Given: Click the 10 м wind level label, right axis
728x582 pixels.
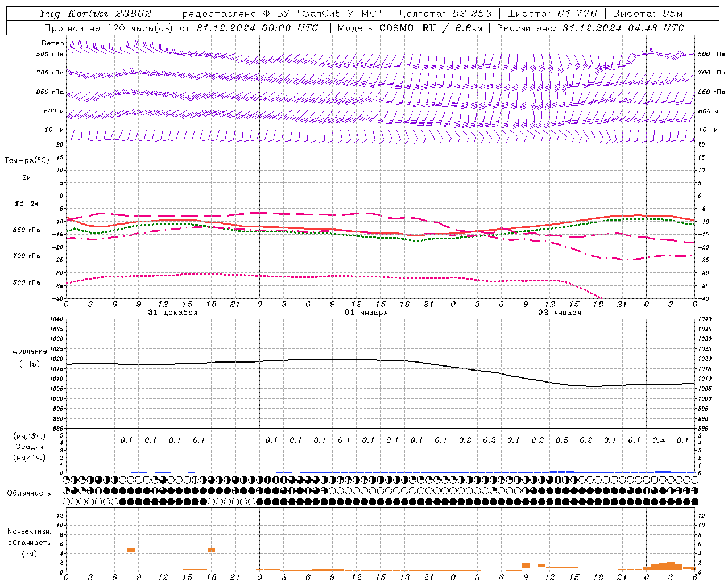Looking at the screenshot, I should pyautogui.click(x=709, y=130).
